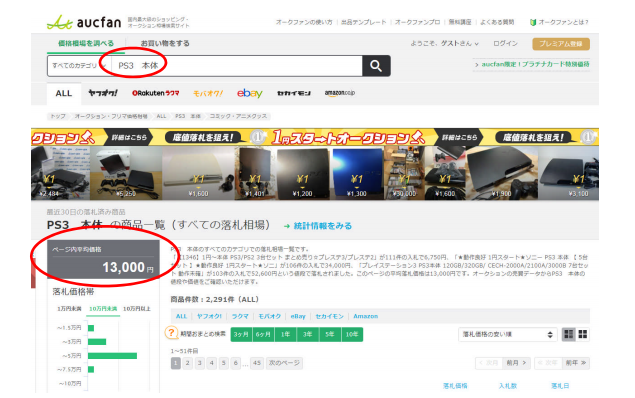The image size is (635, 398).
Task: Select the 6ヶ月 period button
Action: click(263, 334)
